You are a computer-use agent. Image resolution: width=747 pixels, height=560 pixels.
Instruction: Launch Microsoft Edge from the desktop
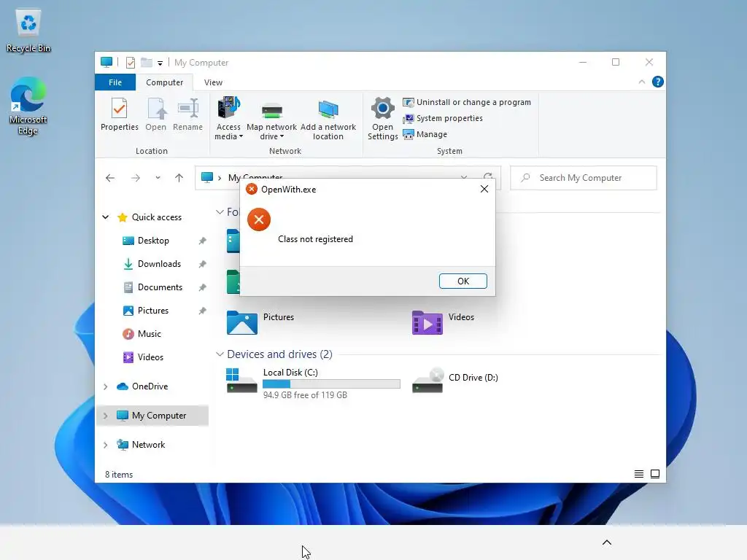[28, 106]
